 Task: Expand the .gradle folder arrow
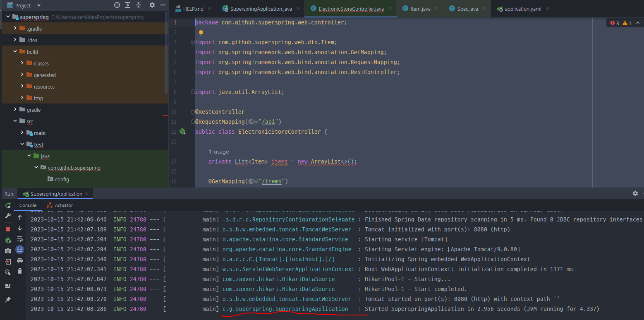click(x=15, y=29)
